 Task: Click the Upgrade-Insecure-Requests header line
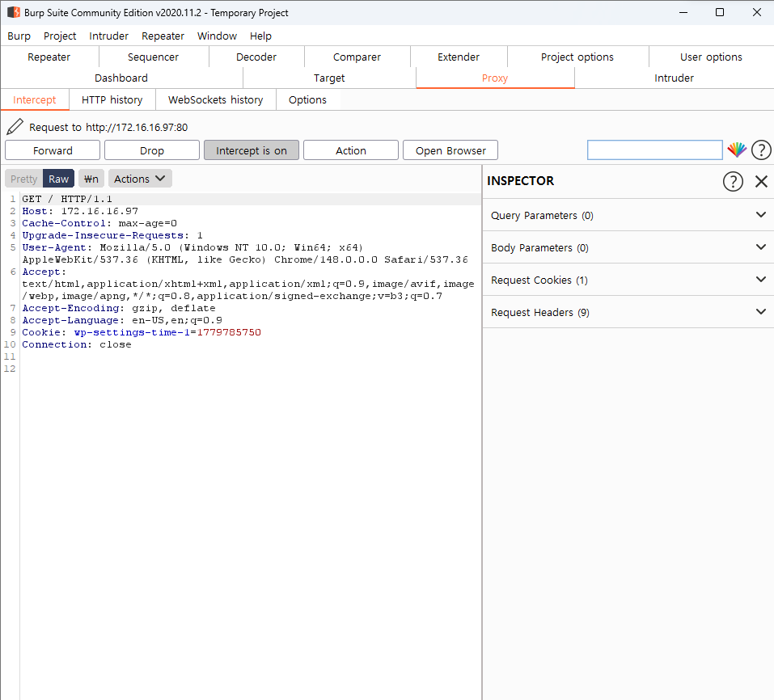click(x=112, y=235)
